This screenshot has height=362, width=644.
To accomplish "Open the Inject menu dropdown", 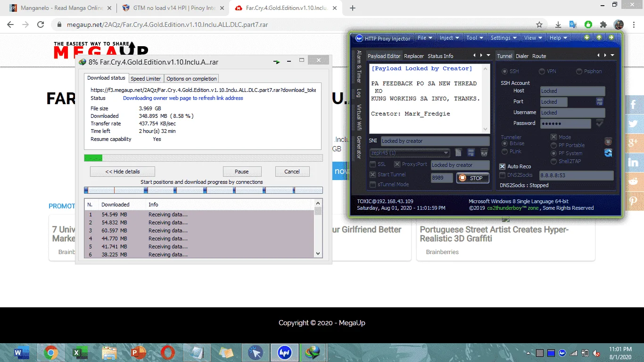I will click(449, 38).
